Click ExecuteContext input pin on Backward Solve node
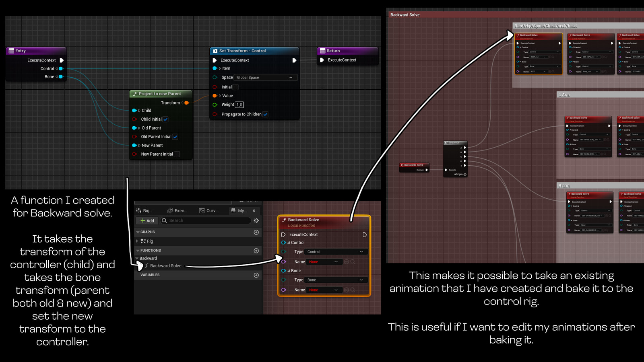 pyautogui.click(x=283, y=234)
